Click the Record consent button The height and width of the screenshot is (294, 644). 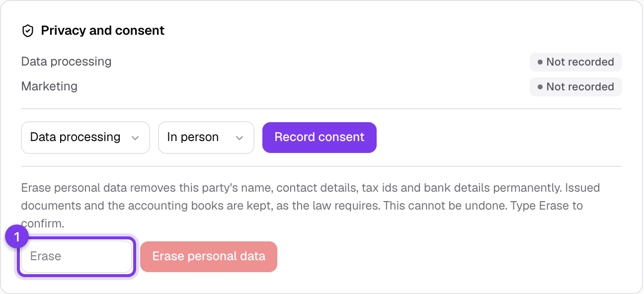(x=320, y=138)
